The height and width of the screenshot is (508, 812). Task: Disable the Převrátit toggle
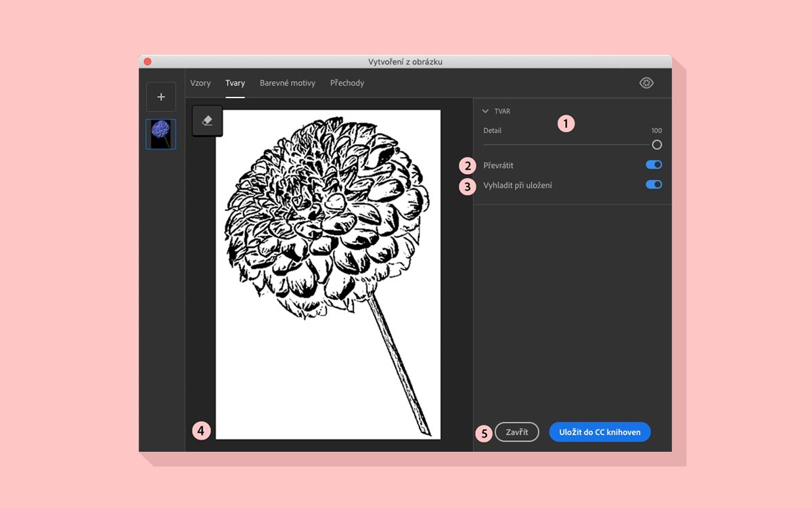coord(654,165)
